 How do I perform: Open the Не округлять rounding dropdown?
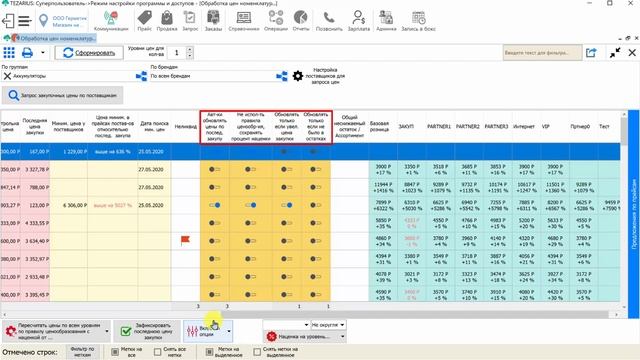(x=328, y=325)
